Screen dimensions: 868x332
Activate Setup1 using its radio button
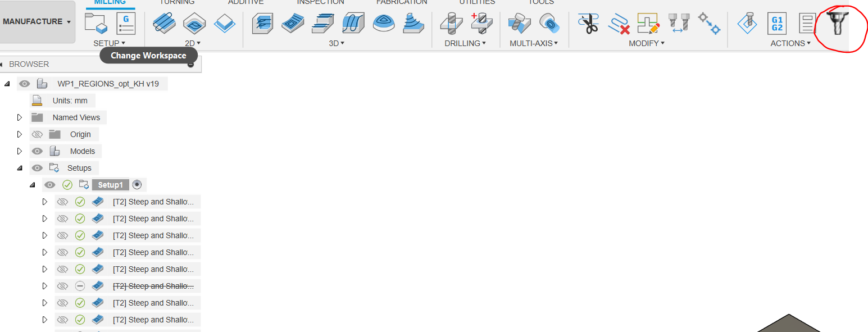pyautogui.click(x=137, y=185)
